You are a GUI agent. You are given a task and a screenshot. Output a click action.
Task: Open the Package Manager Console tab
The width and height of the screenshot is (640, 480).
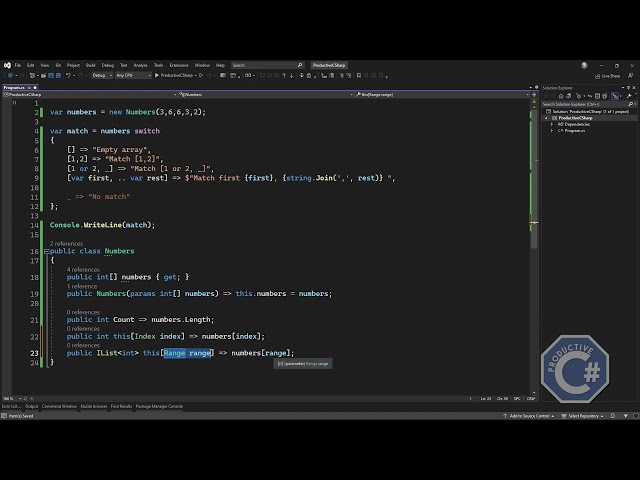[159, 407]
